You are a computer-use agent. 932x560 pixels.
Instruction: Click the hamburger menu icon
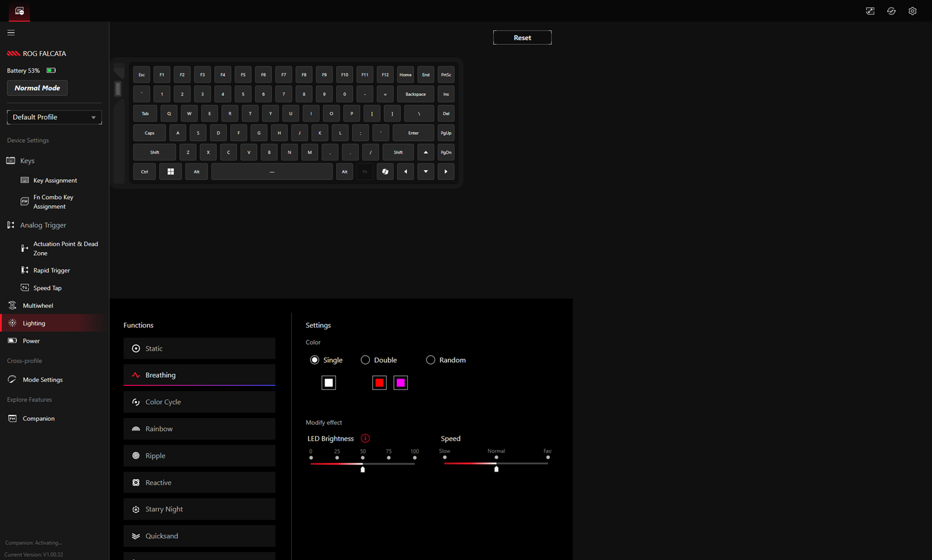(x=11, y=33)
